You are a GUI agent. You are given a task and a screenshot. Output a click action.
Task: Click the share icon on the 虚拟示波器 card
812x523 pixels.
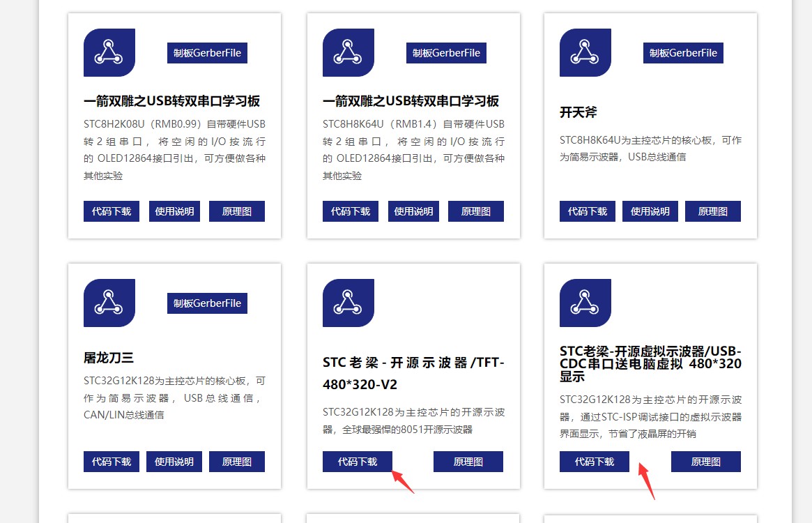click(x=585, y=303)
